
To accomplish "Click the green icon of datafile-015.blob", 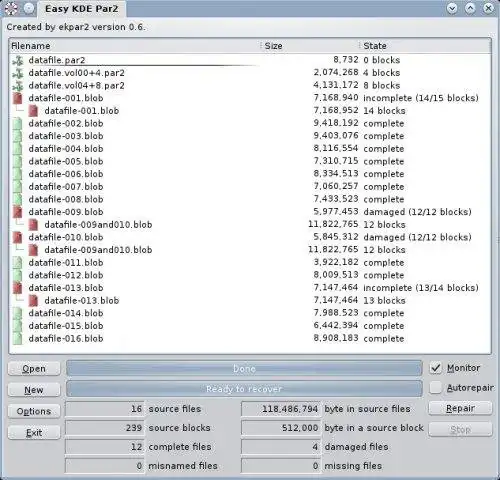I will click(18, 326).
